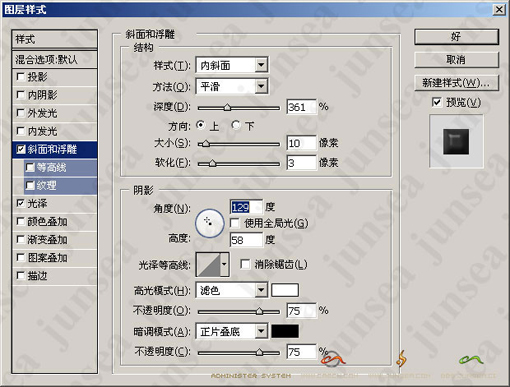Select the 下 direction radio button

pyautogui.click(x=236, y=125)
